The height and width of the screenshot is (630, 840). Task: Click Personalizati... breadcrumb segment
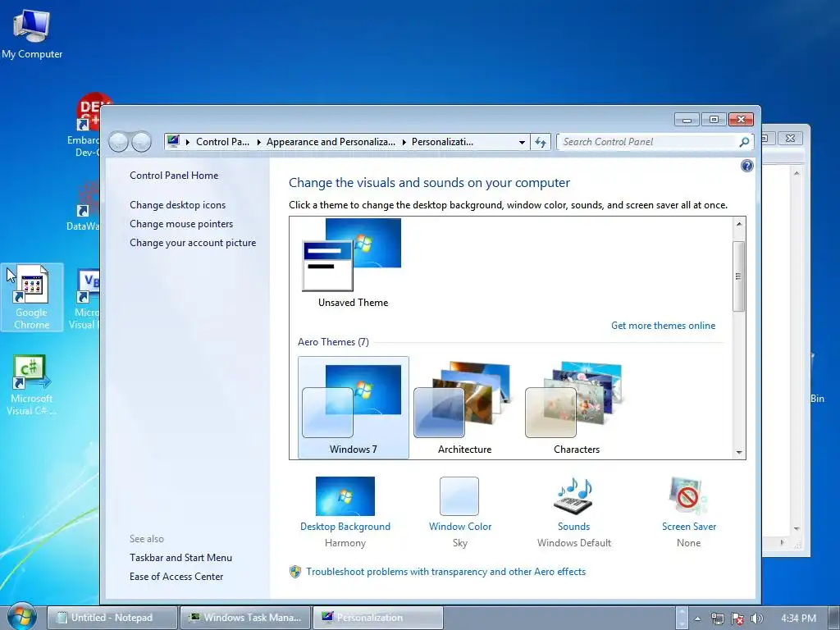[x=442, y=142]
